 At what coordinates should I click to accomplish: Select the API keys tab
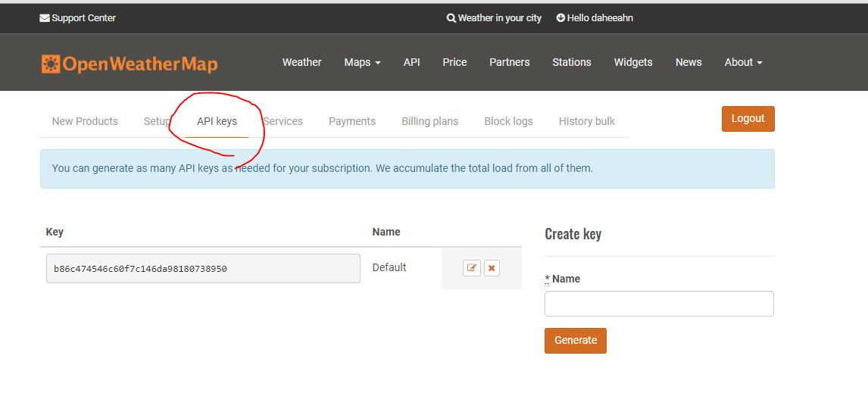(217, 121)
